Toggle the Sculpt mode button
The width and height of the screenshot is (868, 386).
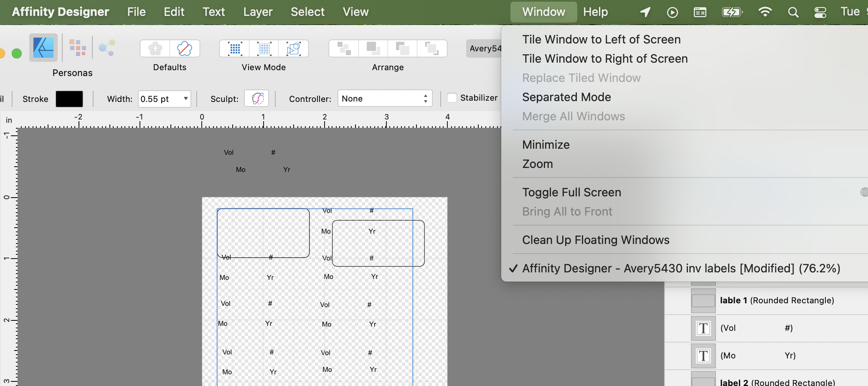click(256, 98)
